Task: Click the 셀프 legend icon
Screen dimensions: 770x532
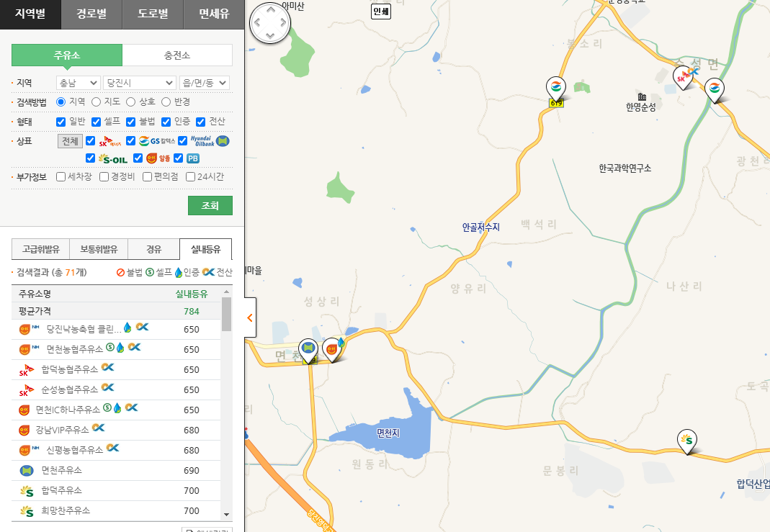Action: click(x=150, y=272)
